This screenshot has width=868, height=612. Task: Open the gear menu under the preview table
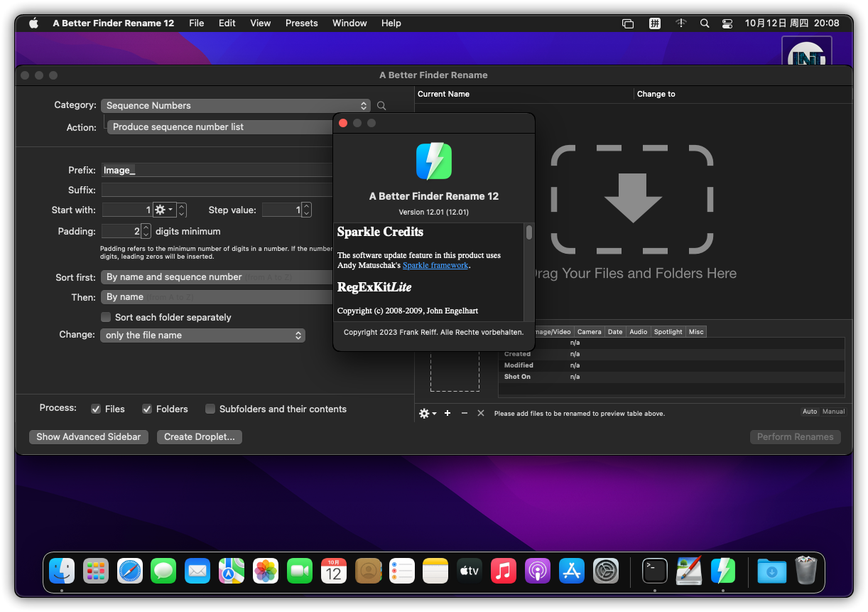coord(428,413)
